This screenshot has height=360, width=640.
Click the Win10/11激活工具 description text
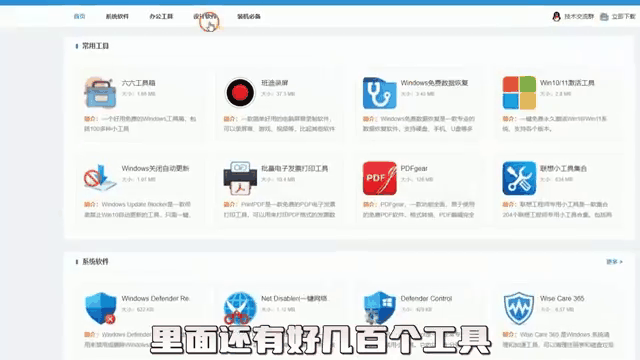coord(555,124)
